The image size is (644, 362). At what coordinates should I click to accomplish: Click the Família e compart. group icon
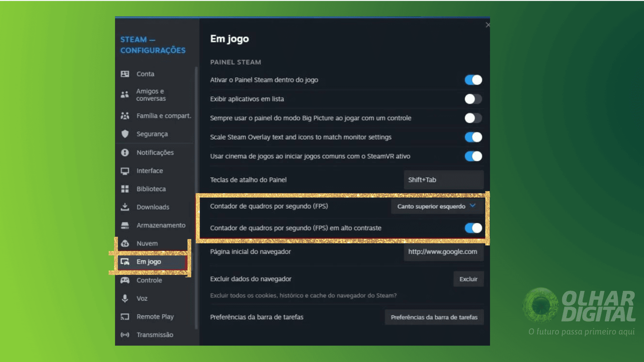tap(125, 116)
